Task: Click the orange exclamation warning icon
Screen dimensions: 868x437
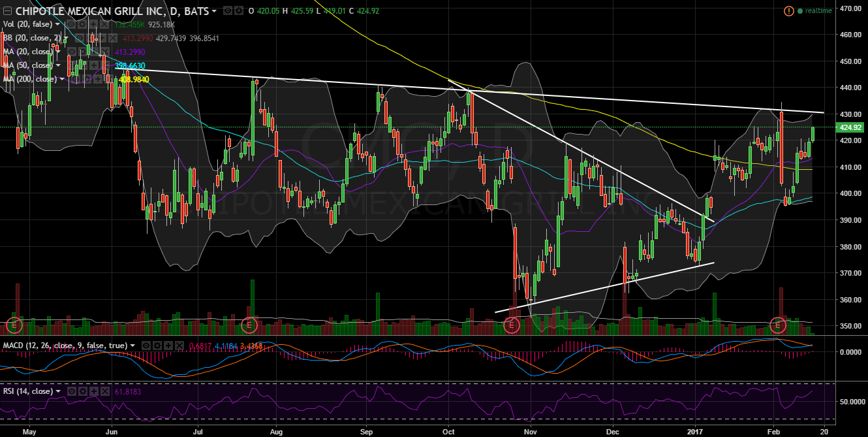Action: click(x=790, y=11)
